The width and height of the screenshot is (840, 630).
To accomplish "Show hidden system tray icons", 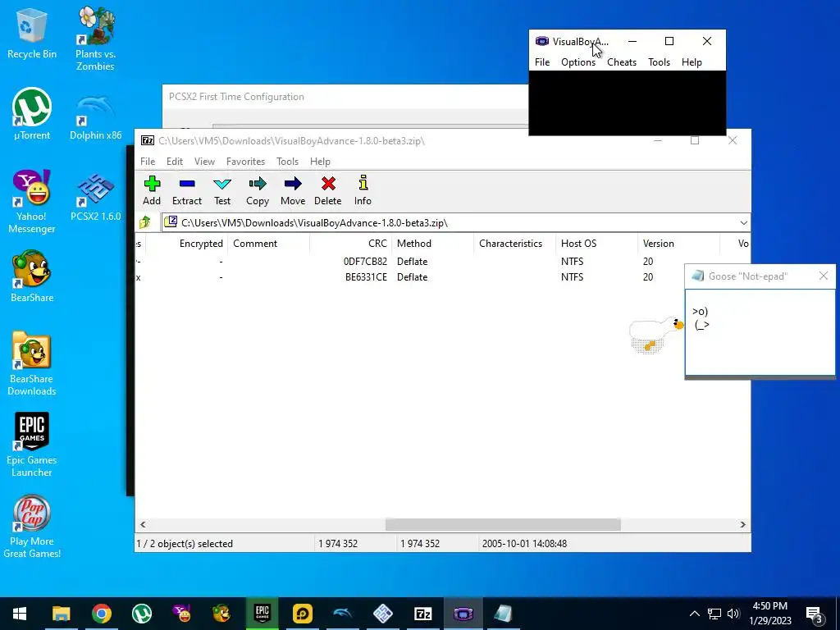I will [x=694, y=614].
